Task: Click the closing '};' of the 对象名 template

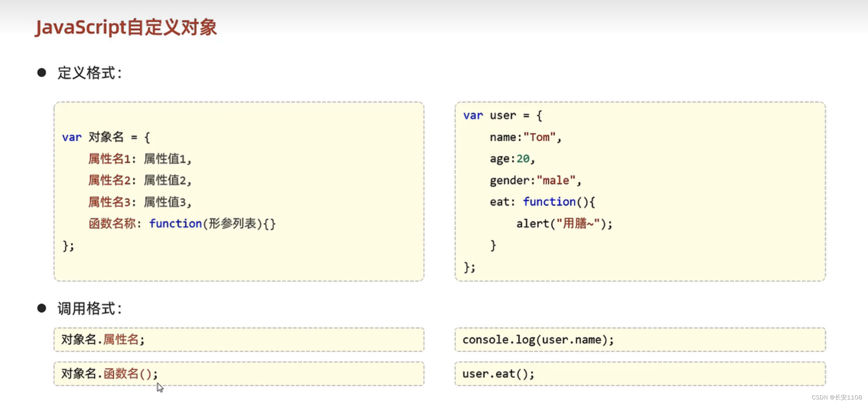Action: (x=68, y=246)
